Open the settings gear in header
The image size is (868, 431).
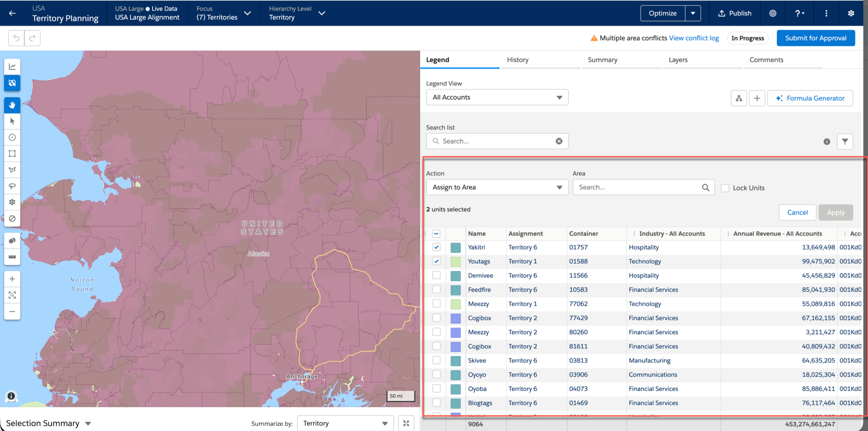click(851, 13)
